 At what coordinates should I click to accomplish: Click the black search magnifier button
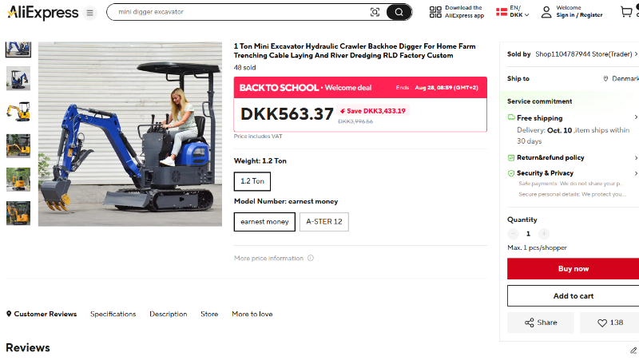[399, 12]
